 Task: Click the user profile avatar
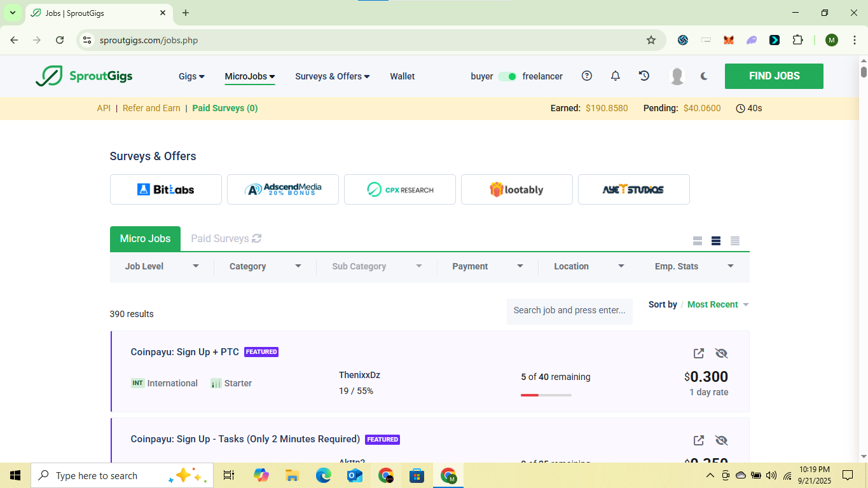(677, 76)
